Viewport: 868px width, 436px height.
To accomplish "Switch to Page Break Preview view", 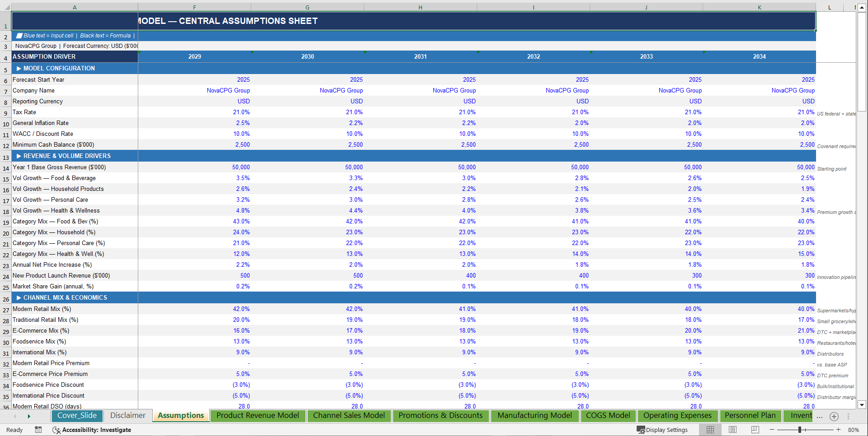I will pos(755,430).
